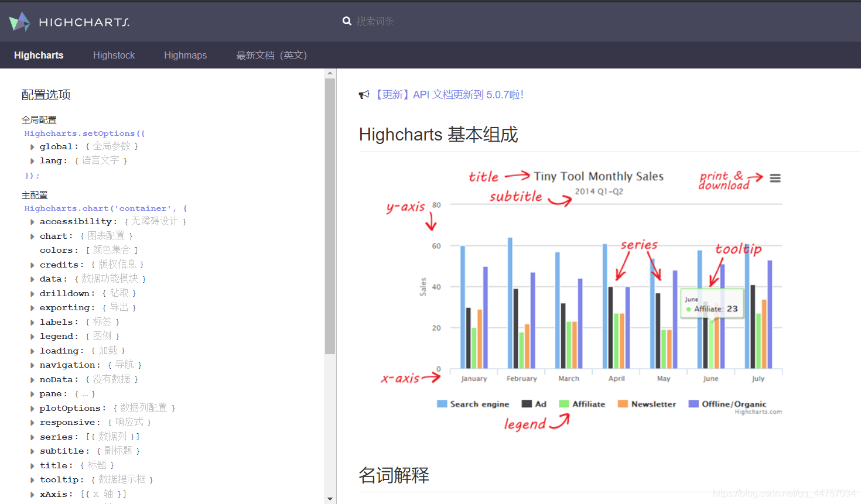Image resolution: width=861 pixels, height=504 pixels.
Task: Expand the credits option arrow
Action: pos(32,265)
